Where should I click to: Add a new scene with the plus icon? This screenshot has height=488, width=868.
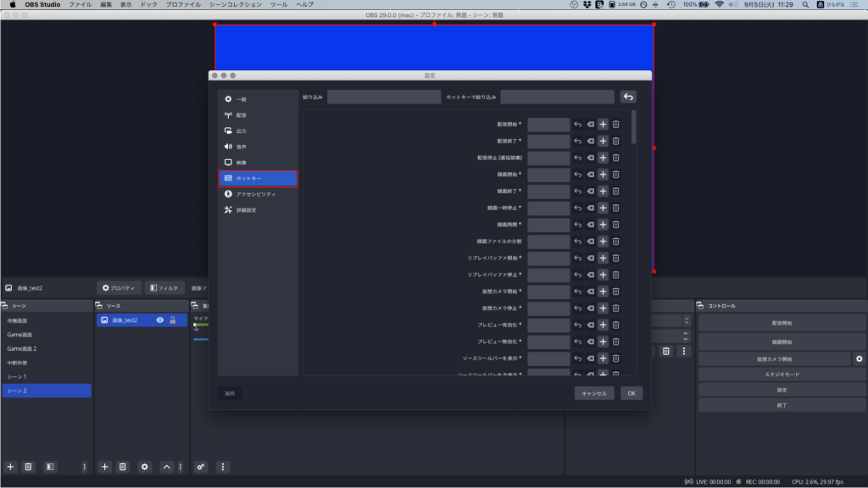(11, 467)
